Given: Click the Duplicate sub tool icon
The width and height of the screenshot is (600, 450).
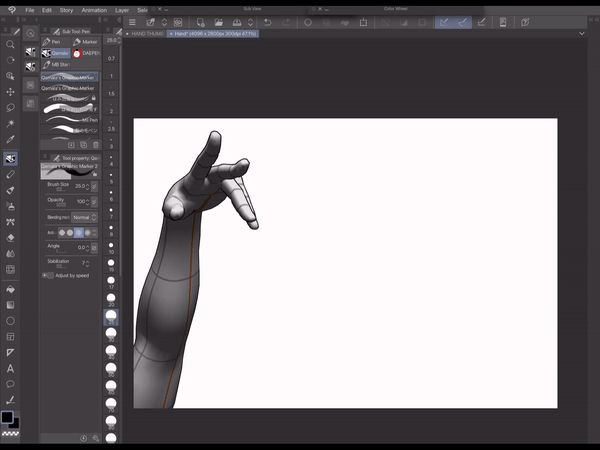Looking at the screenshot, I should pyautogui.click(x=83, y=145).
